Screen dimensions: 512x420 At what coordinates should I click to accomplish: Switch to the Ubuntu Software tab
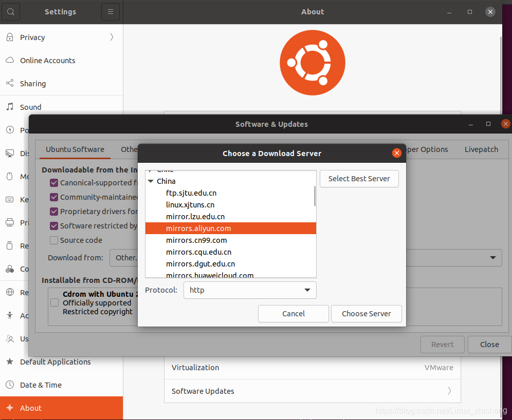point(75,149)
